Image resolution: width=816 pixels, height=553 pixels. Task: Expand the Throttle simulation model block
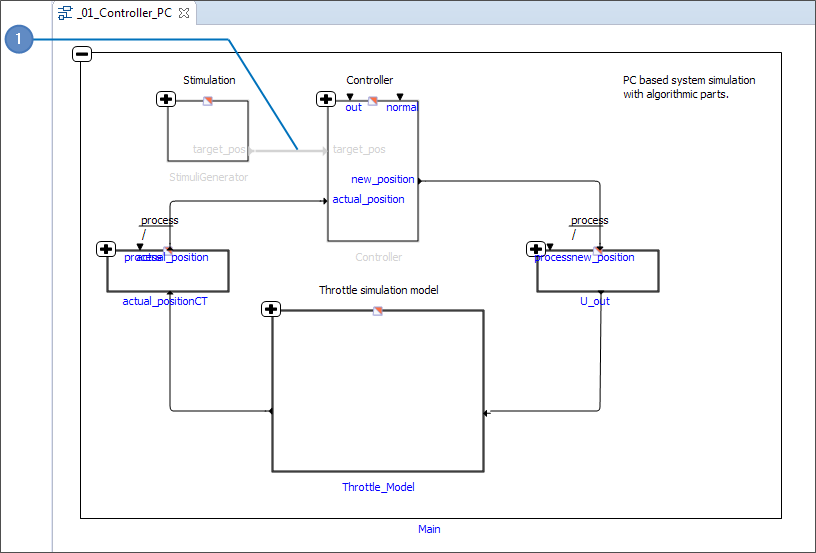pos(270,309)
